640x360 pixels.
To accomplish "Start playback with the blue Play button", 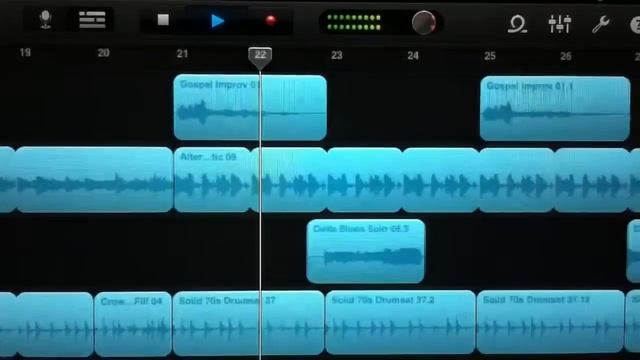I will tap(218, 21).
